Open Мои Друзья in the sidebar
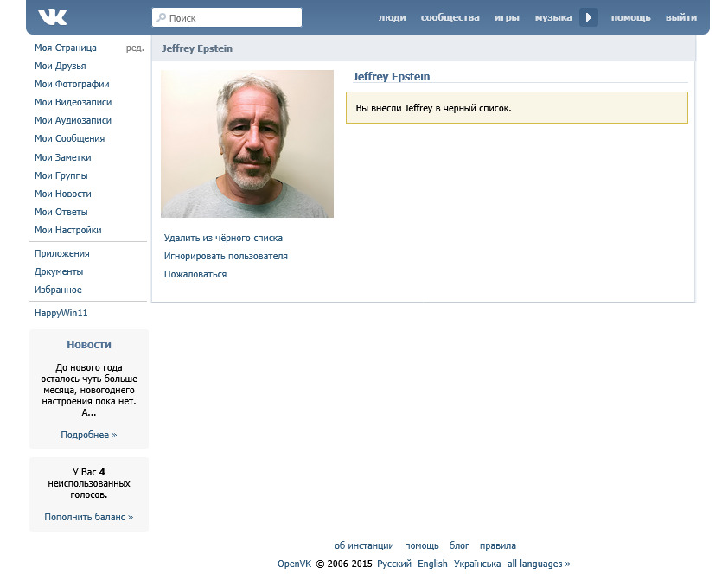Image resolution: width=728 pixels, height=586 pixels. tap(60, 66)
